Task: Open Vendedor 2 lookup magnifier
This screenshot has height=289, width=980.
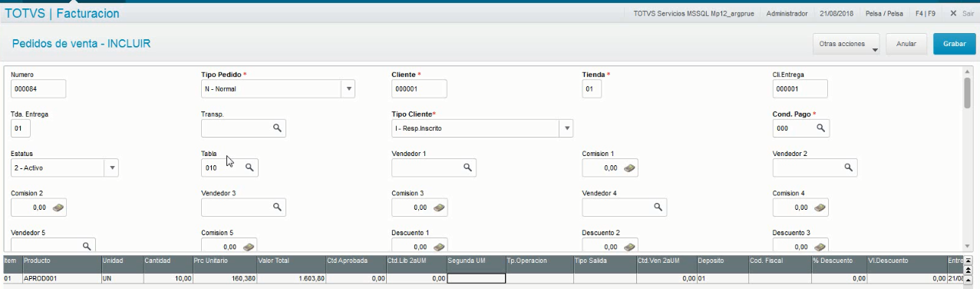Action: tap(848, 167)
